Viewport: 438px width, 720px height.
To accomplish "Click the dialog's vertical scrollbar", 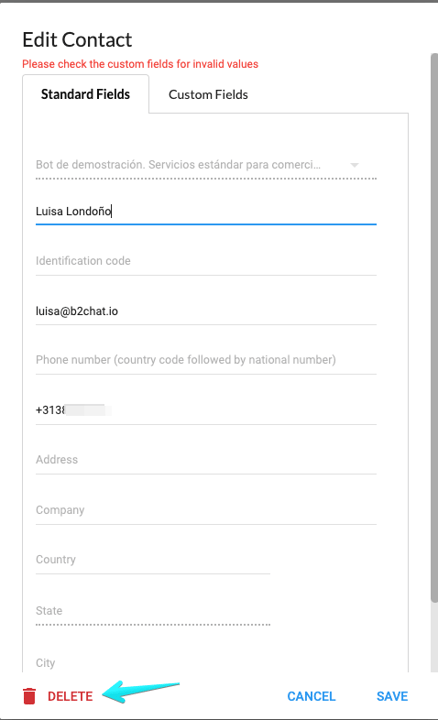I will (x=434, y=327).
